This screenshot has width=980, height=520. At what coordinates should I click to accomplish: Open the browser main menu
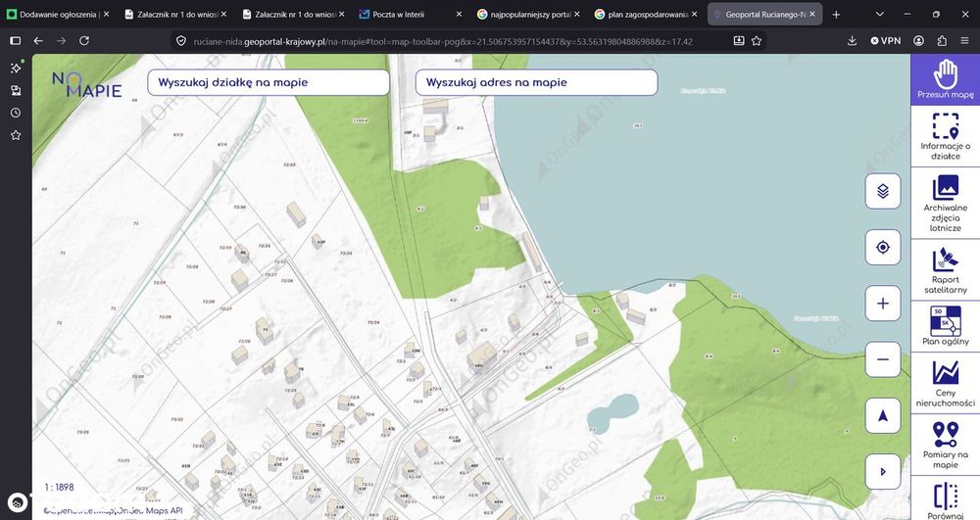965,40
